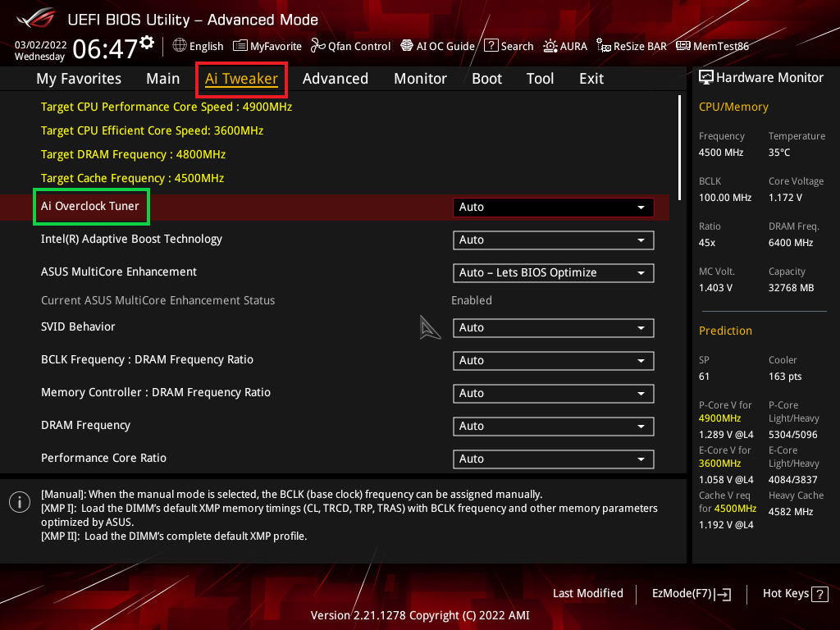Click the globe language icon
Screen dimensions: 840x630
point(180,46)
